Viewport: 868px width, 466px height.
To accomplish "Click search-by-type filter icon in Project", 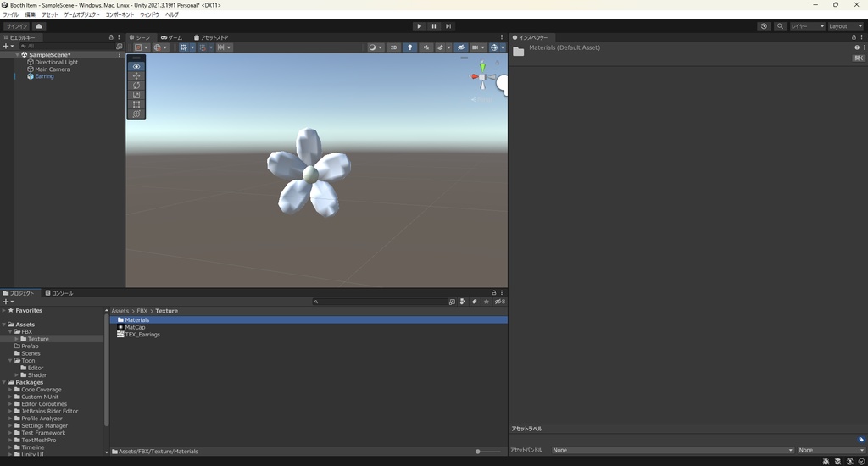I will (x=463, y=302).
